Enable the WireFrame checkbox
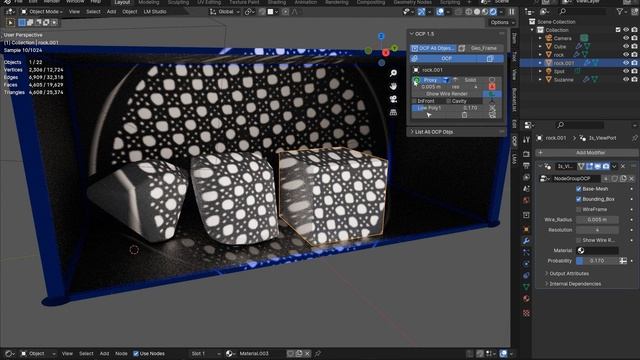 pos(578,209)
